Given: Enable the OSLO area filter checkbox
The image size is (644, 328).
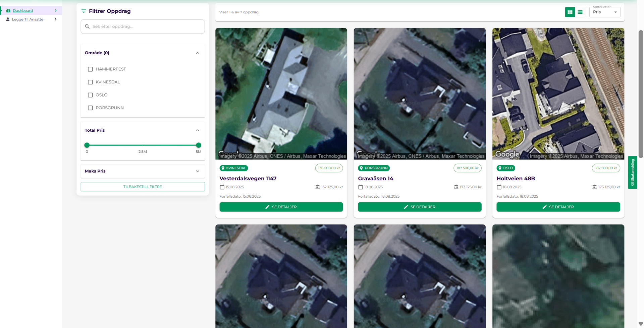Looking at the screenshot, I should pyautogui.click(x=90, y=95).
